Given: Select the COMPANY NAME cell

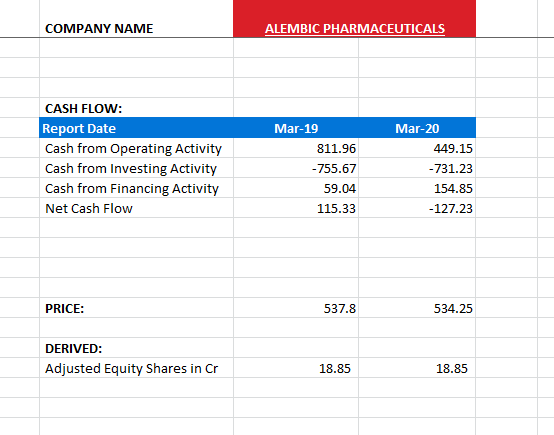Looking at the screenshot, I should (136, 18).
